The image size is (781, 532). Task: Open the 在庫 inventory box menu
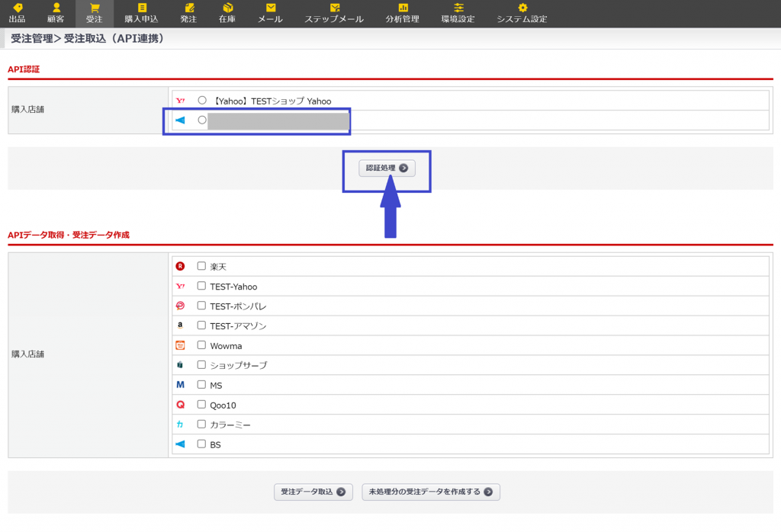[x=227, y=13]
